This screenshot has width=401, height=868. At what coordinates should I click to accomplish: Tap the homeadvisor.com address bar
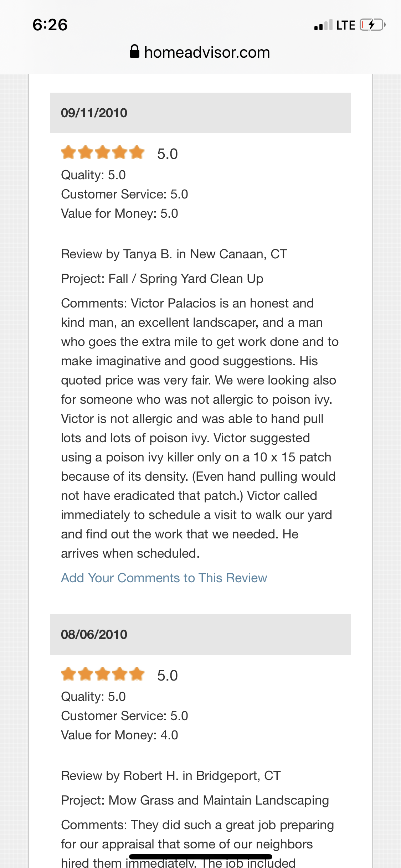tap(200, 52)
